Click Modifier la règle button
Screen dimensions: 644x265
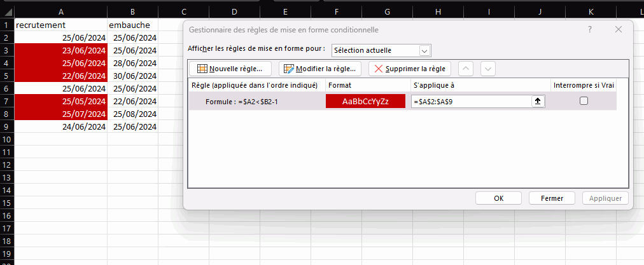(320, 69)
